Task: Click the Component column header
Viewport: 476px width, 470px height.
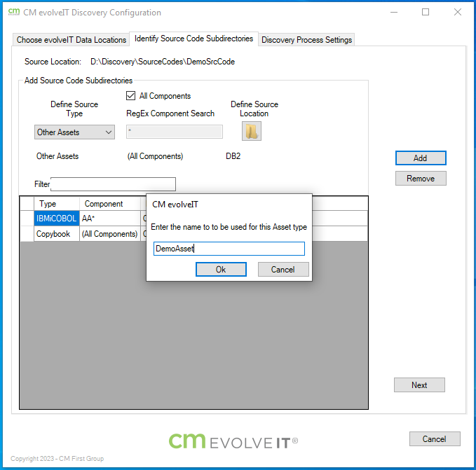Action: [x=110, y=204]
